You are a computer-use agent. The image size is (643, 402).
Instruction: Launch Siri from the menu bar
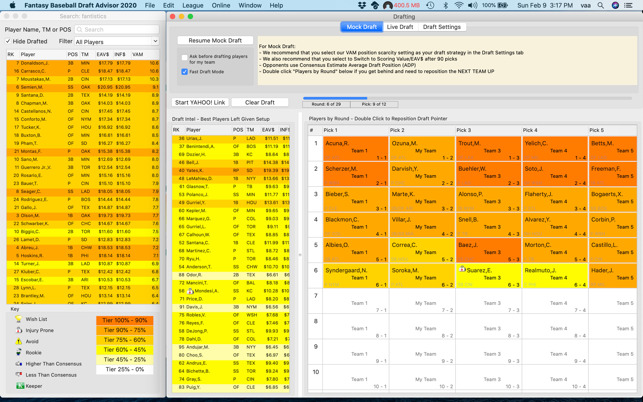(615, 5)
